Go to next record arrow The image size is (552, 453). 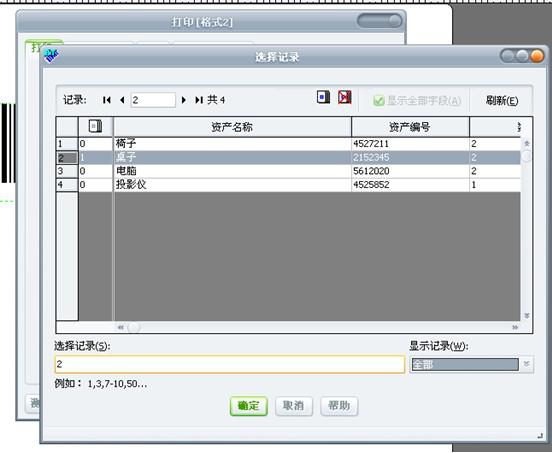click(x=183, y=100)
